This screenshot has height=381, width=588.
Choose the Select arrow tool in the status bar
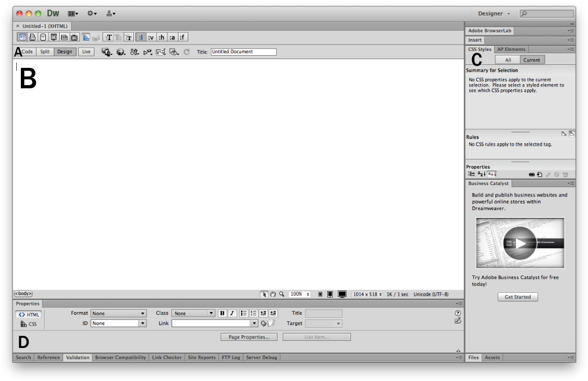click(x=264, y=294)
